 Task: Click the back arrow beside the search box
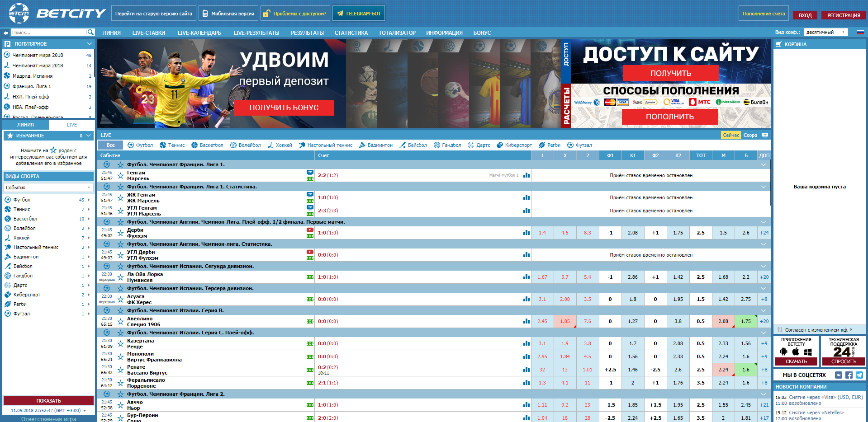tap(5, 33)
